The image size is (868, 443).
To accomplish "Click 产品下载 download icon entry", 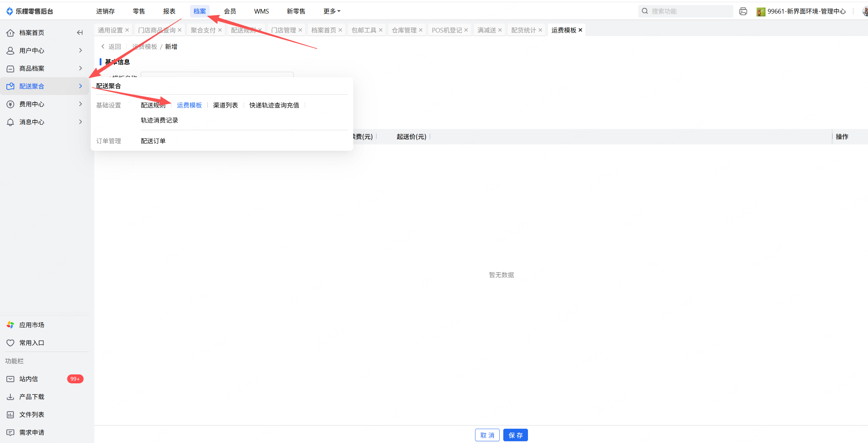I will (10, 397).
